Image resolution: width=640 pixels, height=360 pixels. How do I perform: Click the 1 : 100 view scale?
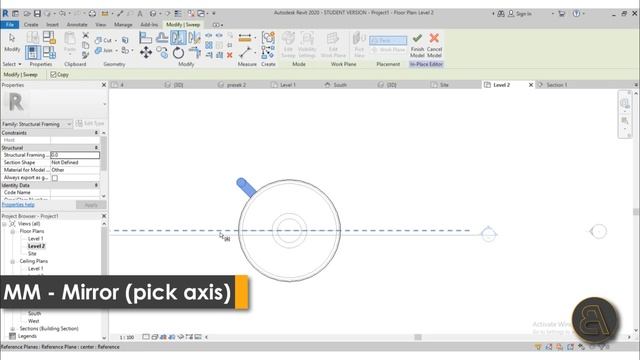pyautogui.click(x=127, y=338)
